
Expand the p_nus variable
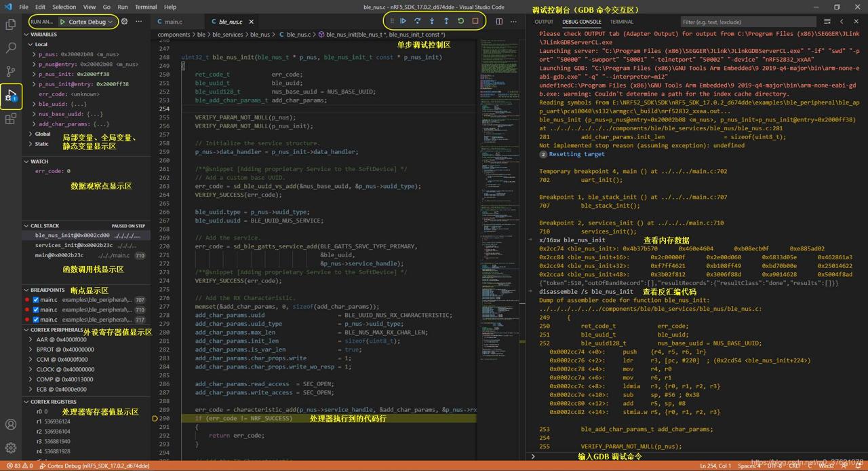pyautogui.click(x=34, y=54)
